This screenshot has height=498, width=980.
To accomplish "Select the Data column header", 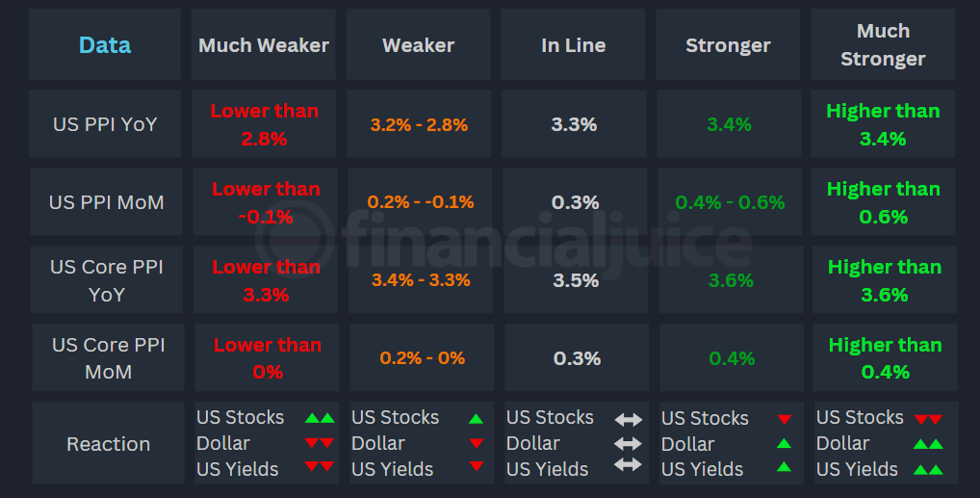I will [105, 45].
